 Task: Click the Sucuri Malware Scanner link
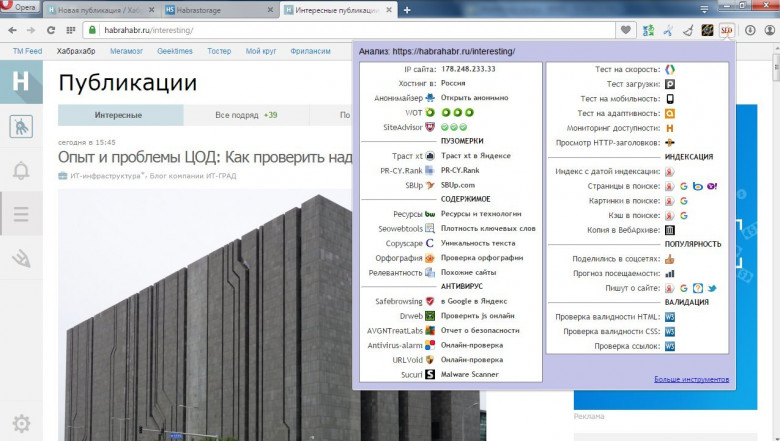470,374
